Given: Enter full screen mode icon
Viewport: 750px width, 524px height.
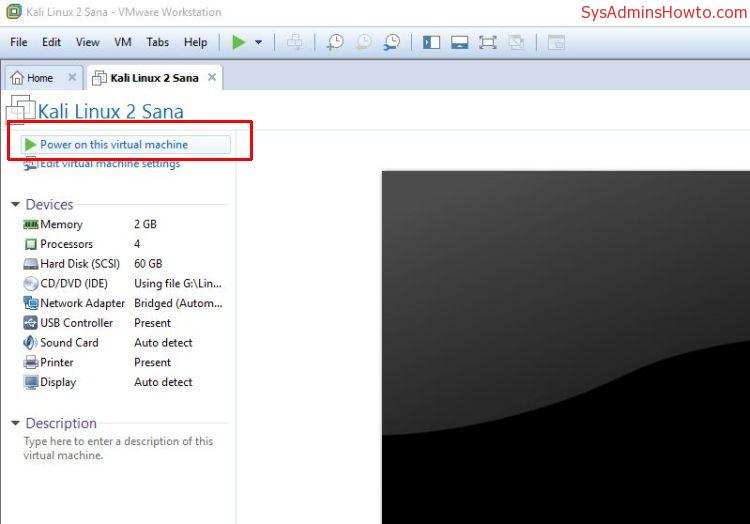Looking at the screenshot, I should click(488, 42).
